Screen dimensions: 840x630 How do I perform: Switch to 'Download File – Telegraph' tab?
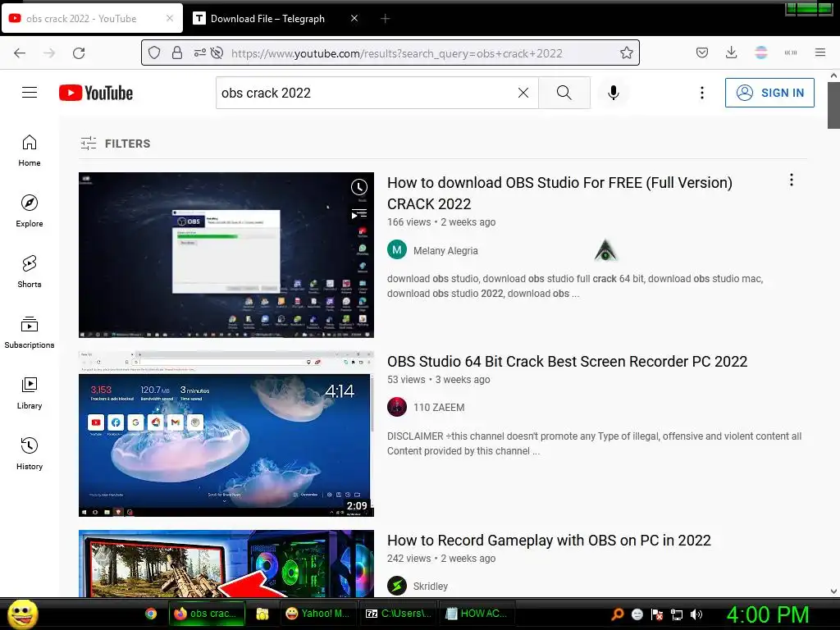(267, 18)
